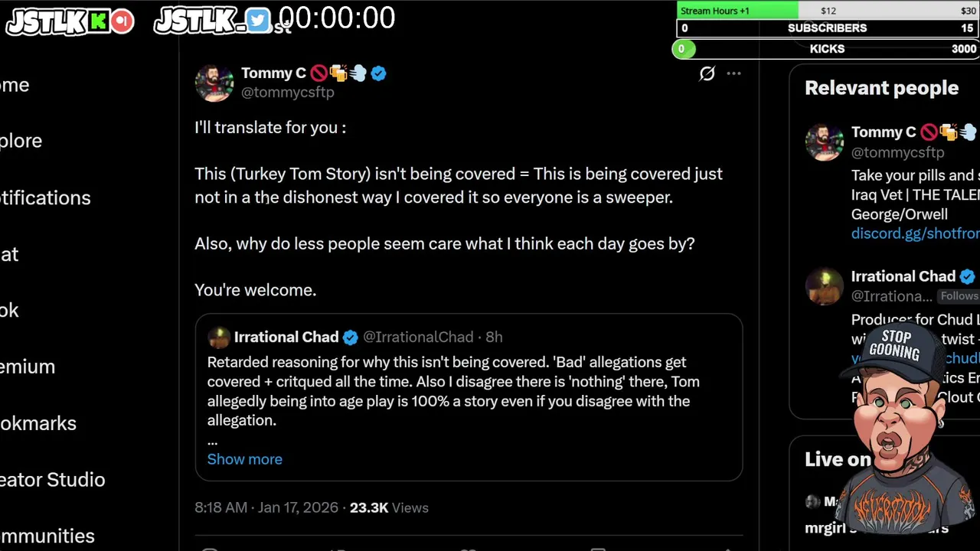980x551 pixels.
Task: Expand the quoted tweet with Show more
Action: (244, 459)
